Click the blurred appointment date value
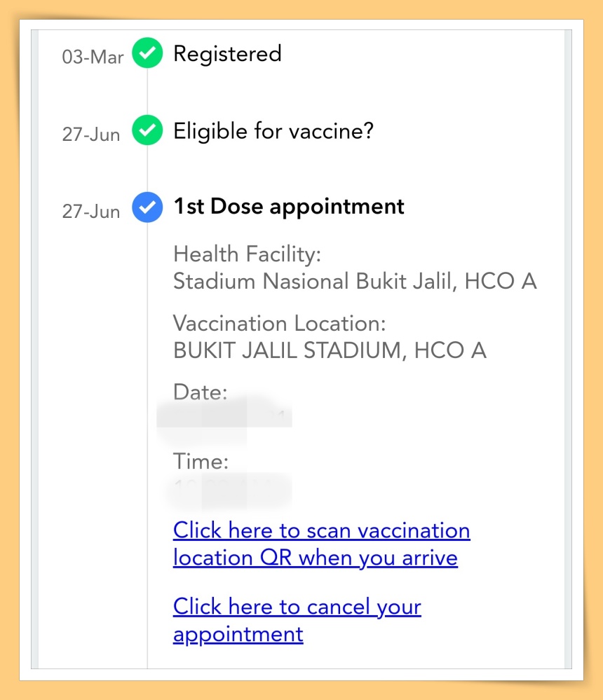603x700 pixels. tap(224, 418)
